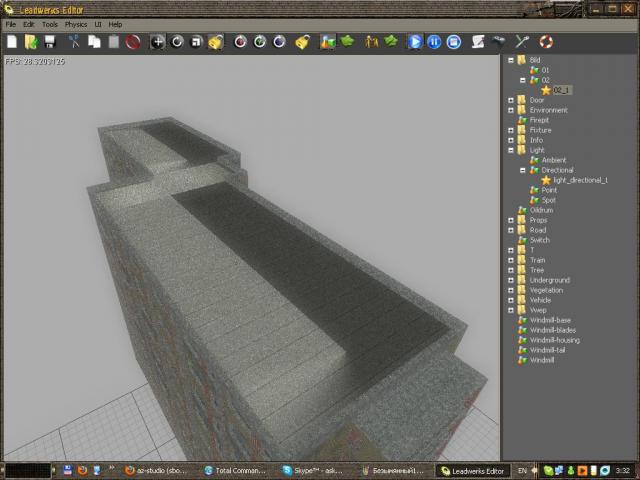Click the Save floppy disk icon

click(x=48, y=42)
